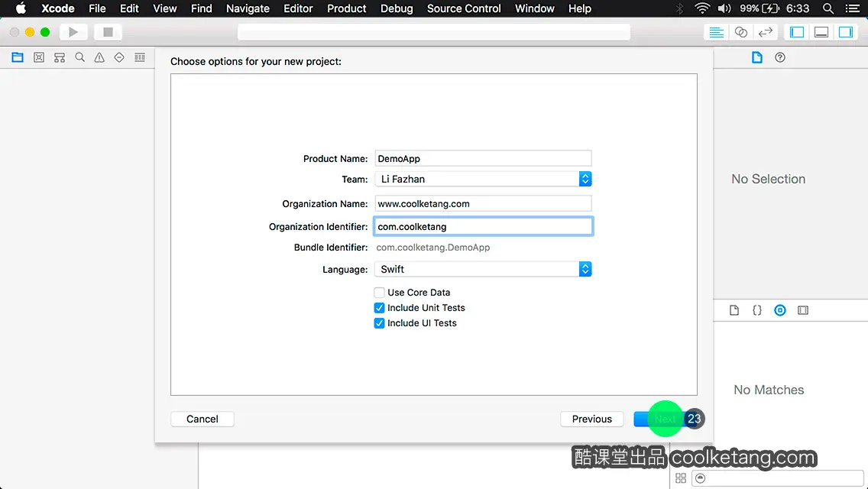868x489 pixels.
Task: Open the Debug navigator icon
Action: (x=140, y=57)
